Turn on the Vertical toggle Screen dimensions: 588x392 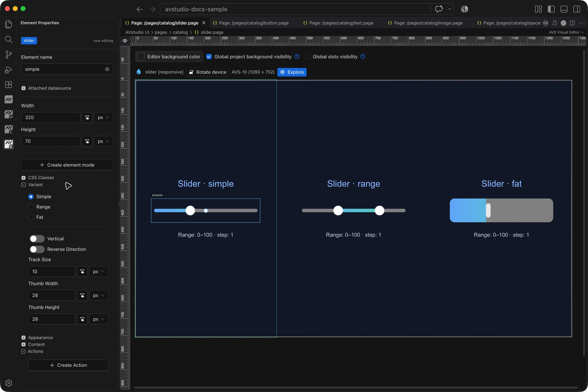tap(37, 239)
